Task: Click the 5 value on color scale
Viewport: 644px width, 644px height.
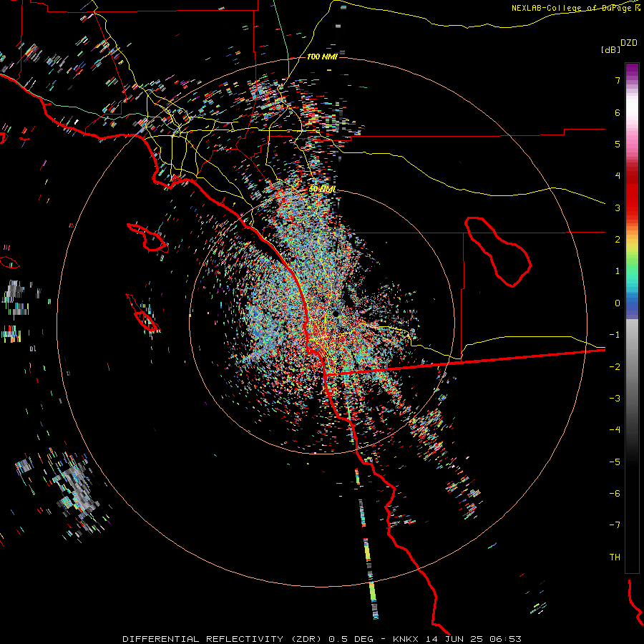Action: click(x=618, y=144)
